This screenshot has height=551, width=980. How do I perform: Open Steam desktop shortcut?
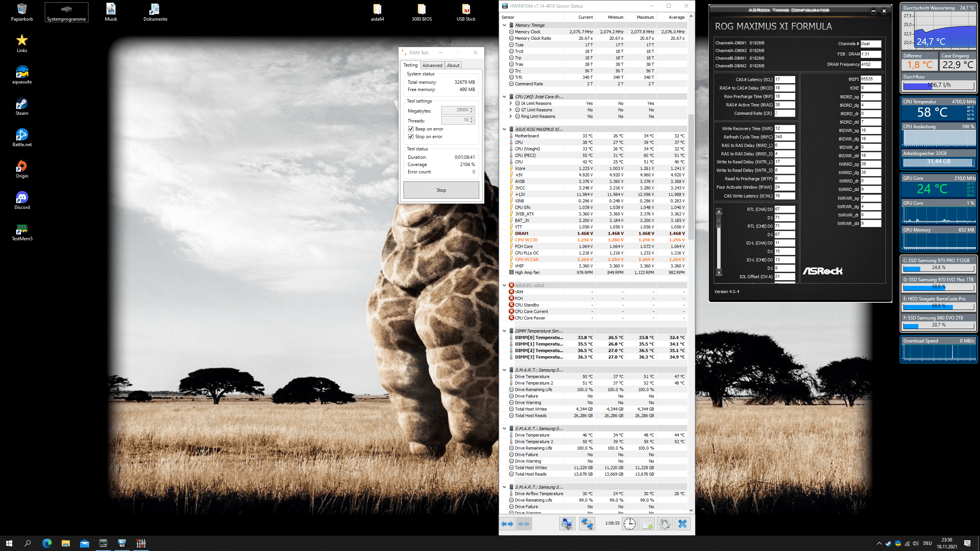tap(22, 106)
